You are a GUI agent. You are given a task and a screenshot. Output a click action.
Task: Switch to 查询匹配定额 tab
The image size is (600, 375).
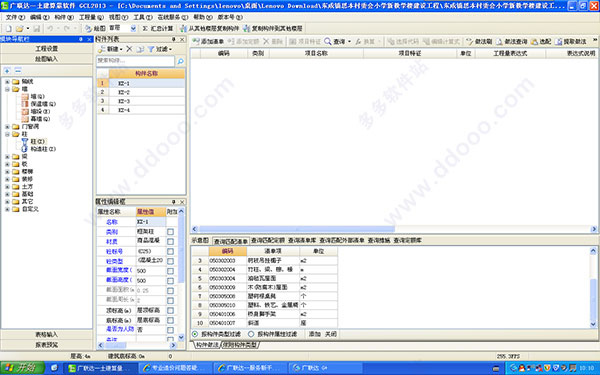(268, 240)
